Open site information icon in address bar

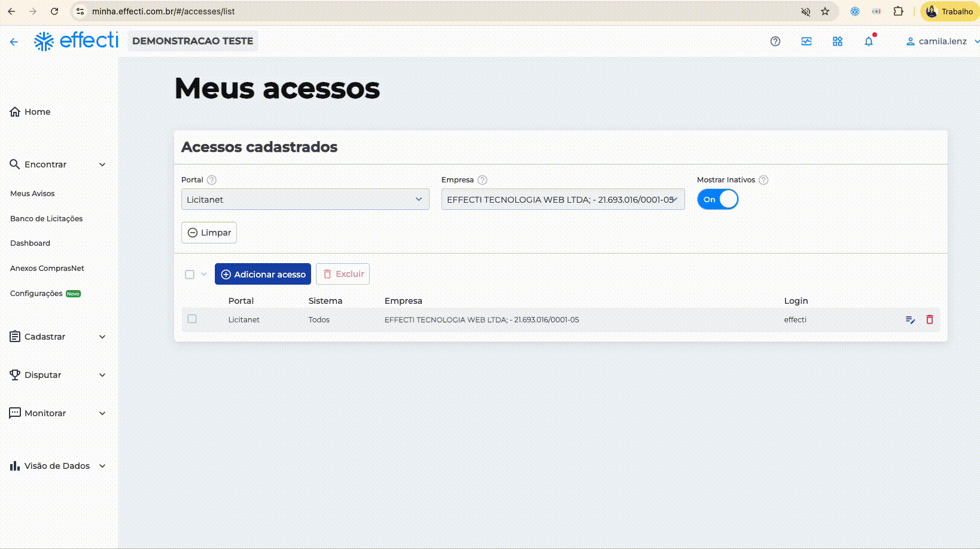click(x=80, y=11)
